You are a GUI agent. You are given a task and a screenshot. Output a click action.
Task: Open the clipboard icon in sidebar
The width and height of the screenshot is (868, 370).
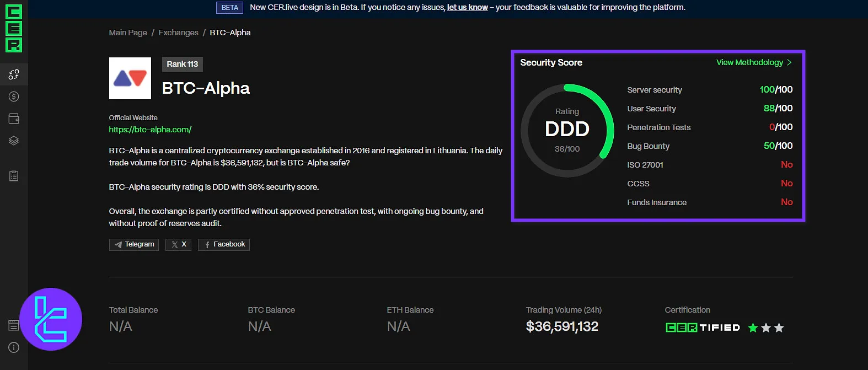point(14,176)
